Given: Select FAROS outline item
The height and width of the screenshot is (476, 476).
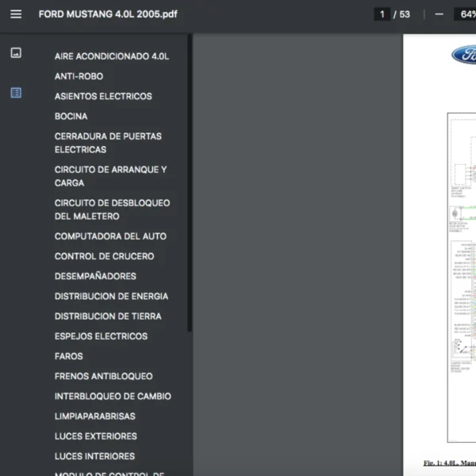Looking at the screenshot, I should [68, 356].
